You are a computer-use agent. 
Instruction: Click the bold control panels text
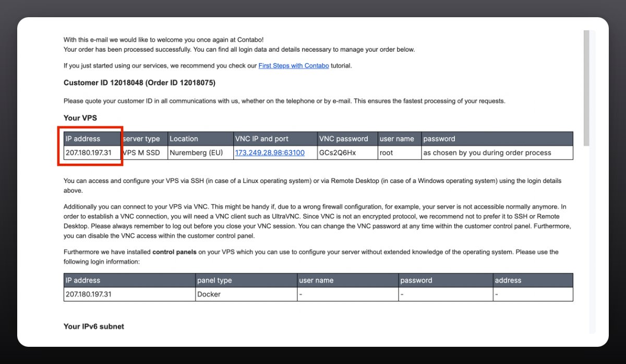point(174,252)
